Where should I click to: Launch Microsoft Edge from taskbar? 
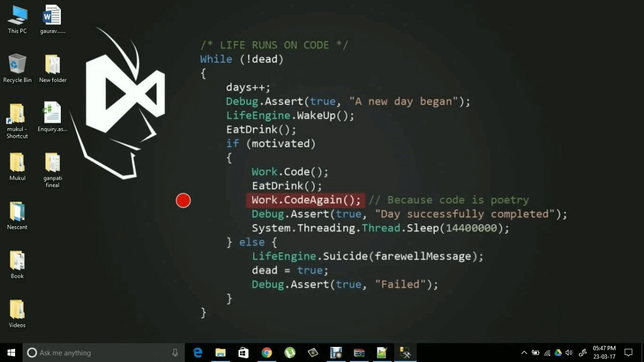click(x=197, y=352)
